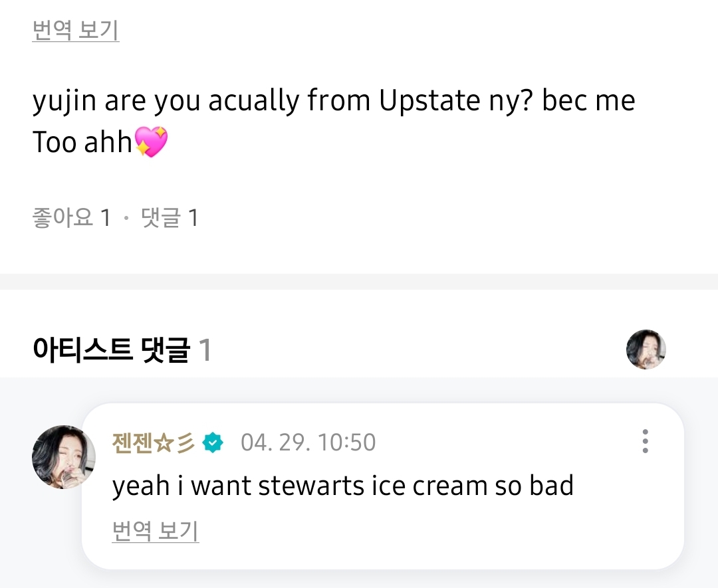The width and height of the screenshot is (718, 588).
Task: Click the sparkling pink heart emoji
Action: point(152,142)
